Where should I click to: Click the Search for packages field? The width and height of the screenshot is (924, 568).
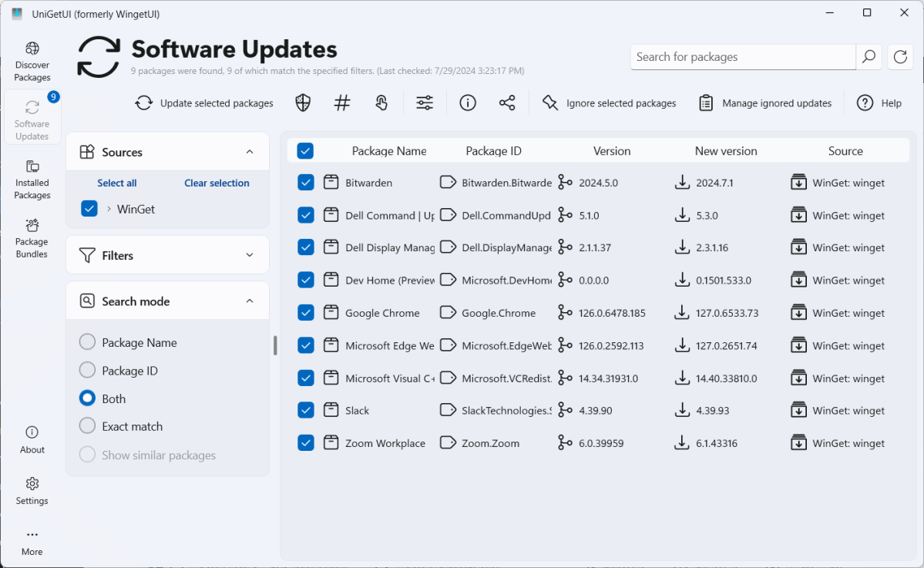743,56
